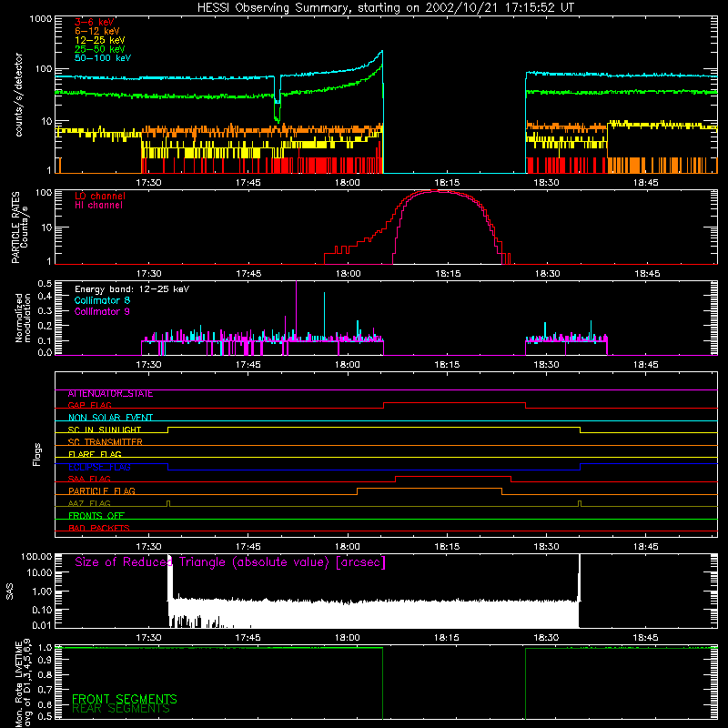Click the Size of Reduced Triangle caption

(x=230, y=562)
